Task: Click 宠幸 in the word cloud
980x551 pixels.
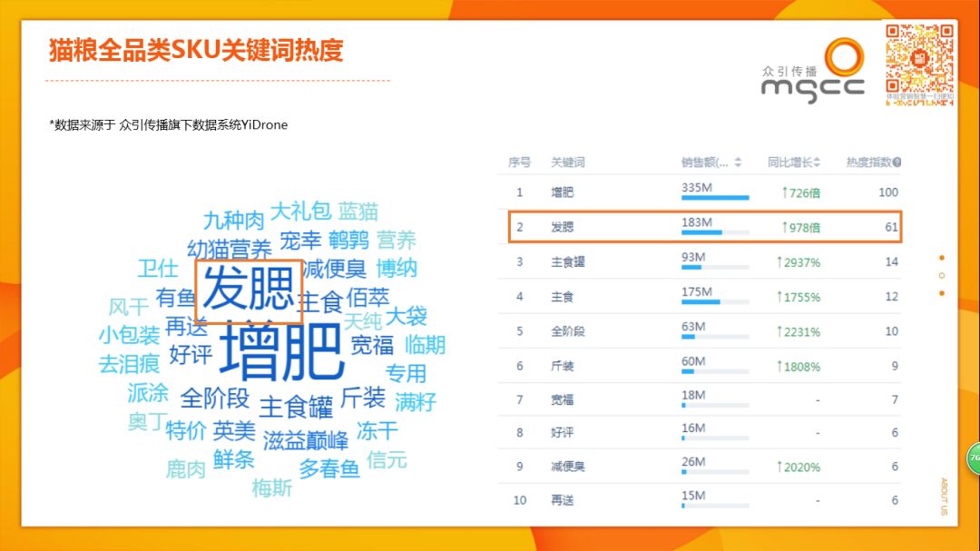Action: 300,241
